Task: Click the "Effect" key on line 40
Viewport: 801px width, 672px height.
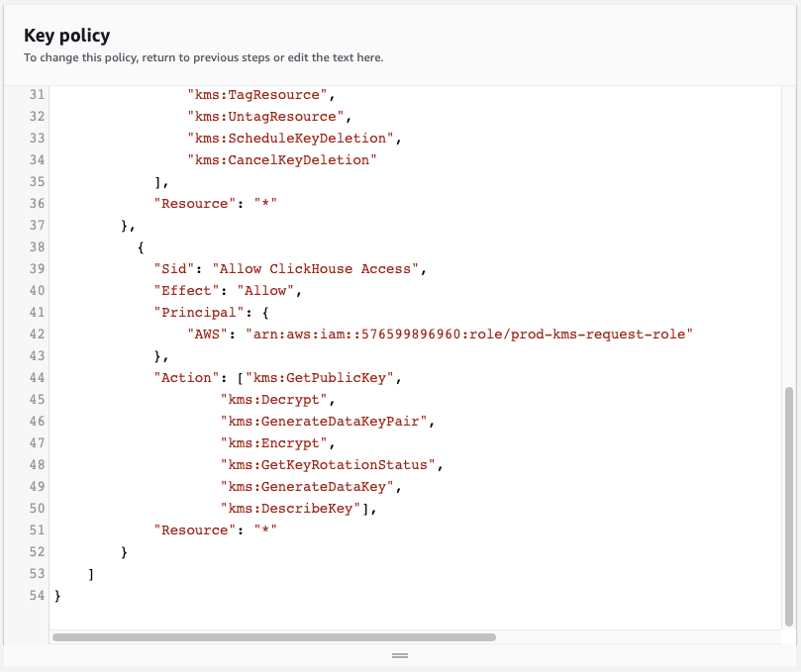Action: click(183, 291)
